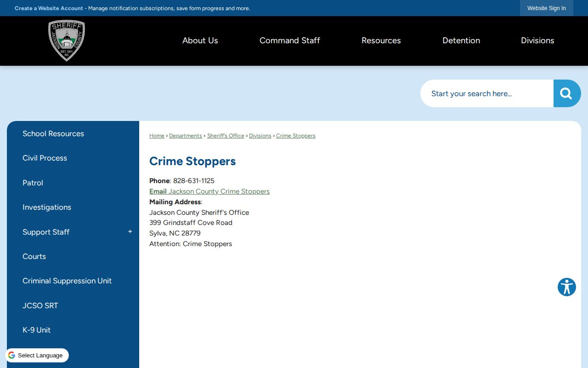Click the magnifying glass search button
Screen dimensions: 588x368
(x=567, y=93)
